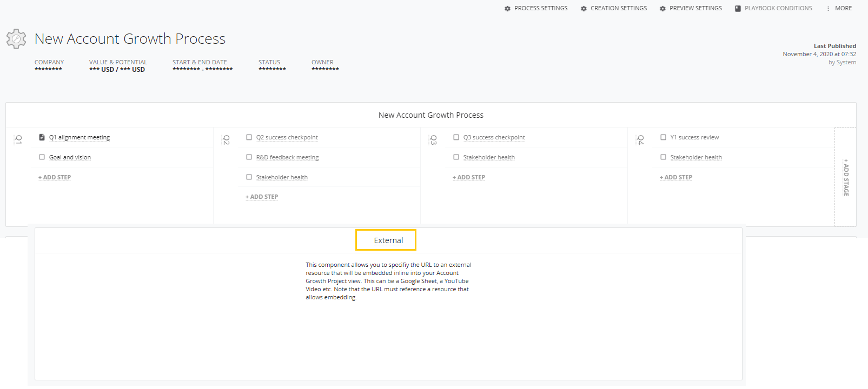Open the Q1 alignment meeting step
Viewport: 868px width, 389px height.
[79, 137]
